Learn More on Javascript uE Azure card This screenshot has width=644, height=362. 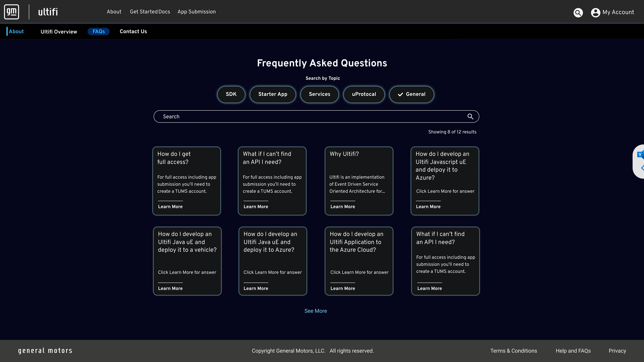pyautogui.click(x=428, y=207)
